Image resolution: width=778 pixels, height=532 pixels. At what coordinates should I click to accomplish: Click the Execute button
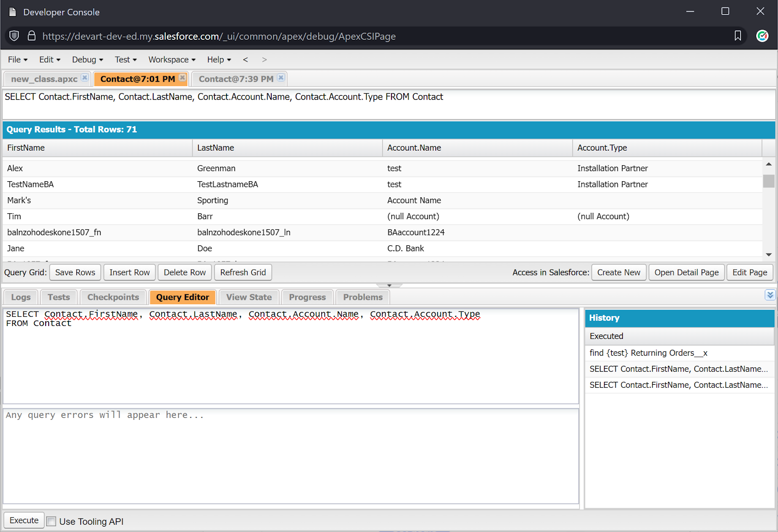[x=23, y=520]
